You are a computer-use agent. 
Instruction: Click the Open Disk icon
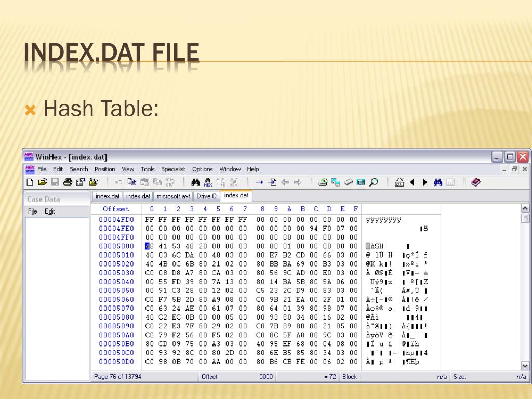(x=323, y=182)
